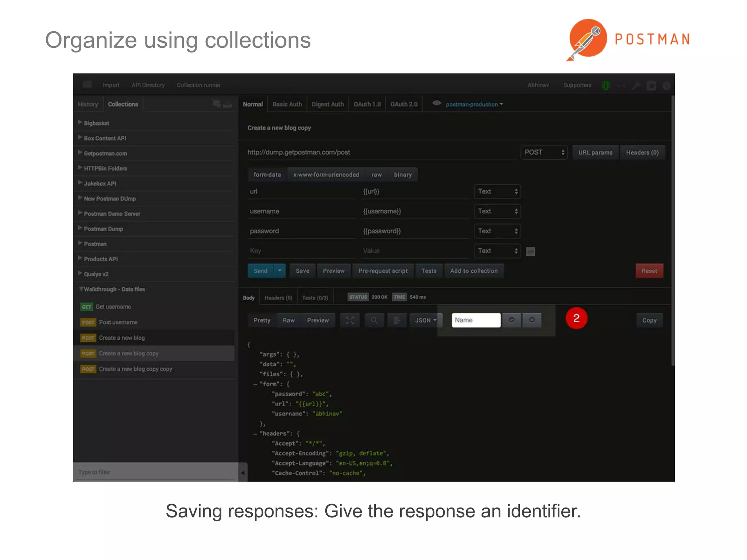Screen dimensions: 747x560
Task: Open the Text type dropdown for username row
Action: point(498,211)
